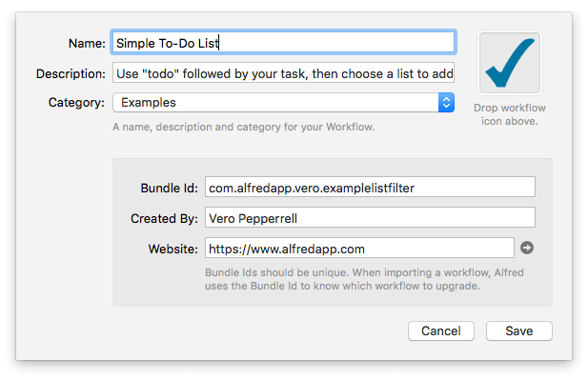Focus the Name field with Simple To-Do List
Image resolution: width=588 pixels, height=380 pixels.
point(283,42)
